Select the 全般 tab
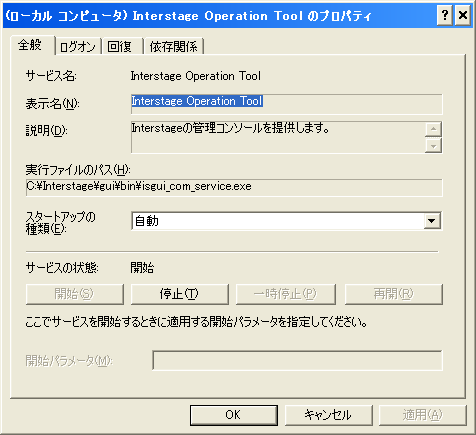Viewport: 476px width, 435px height. (x=32, y=45)
